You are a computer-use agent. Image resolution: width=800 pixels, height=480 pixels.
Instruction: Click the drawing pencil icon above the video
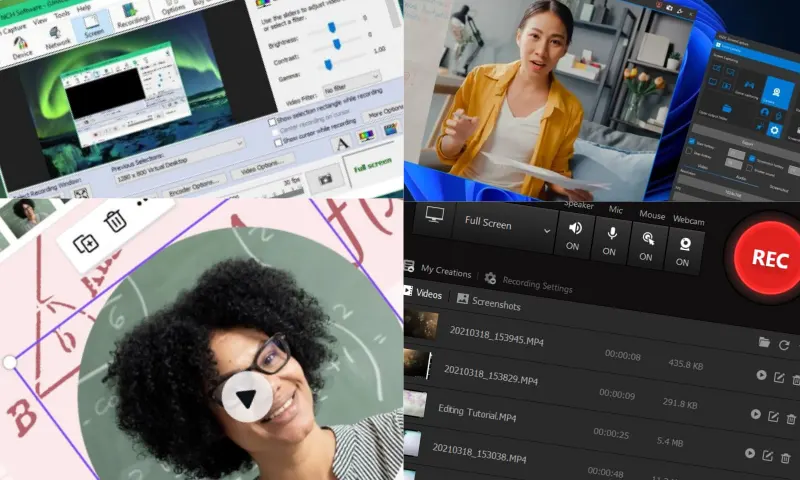[680, 11]
